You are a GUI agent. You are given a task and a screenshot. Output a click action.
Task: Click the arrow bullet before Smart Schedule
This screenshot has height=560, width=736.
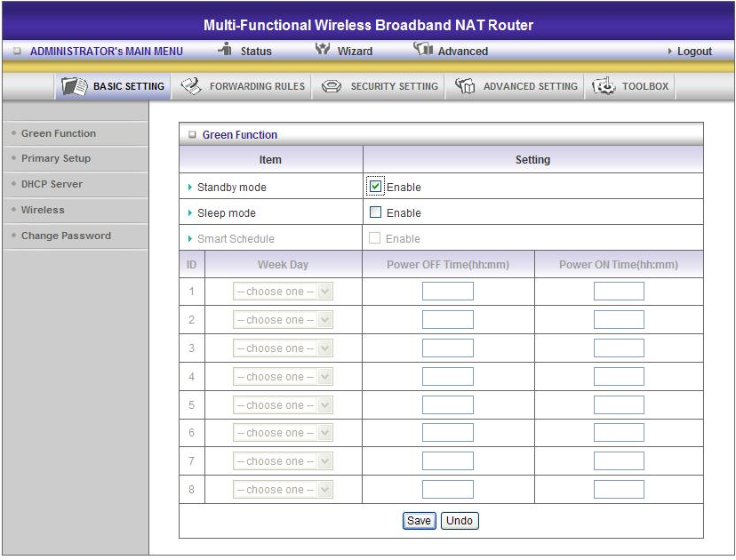[190, 239]
